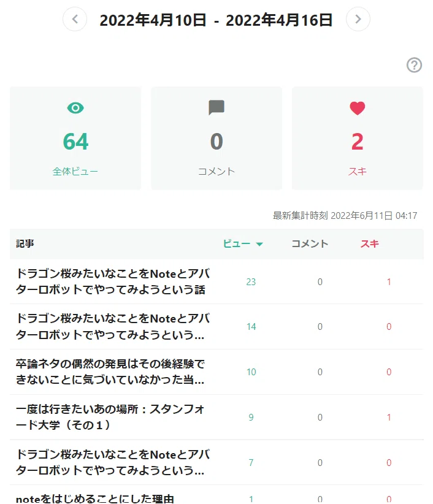Click the gray comment bubble icon
The width and height of the screenshot is (433, 504).
pyautogui.click(x=216, y=108)
